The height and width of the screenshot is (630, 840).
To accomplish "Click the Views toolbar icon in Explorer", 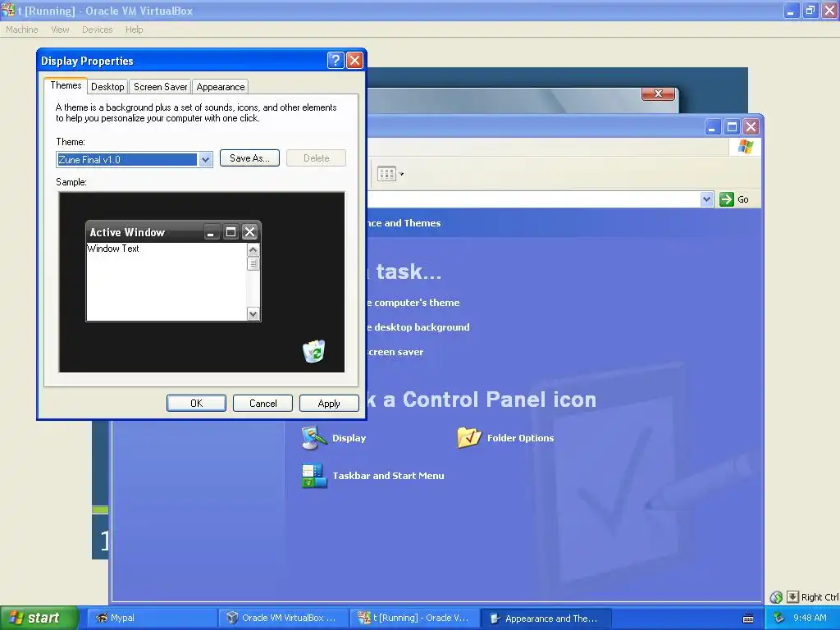I will point(386,174).
